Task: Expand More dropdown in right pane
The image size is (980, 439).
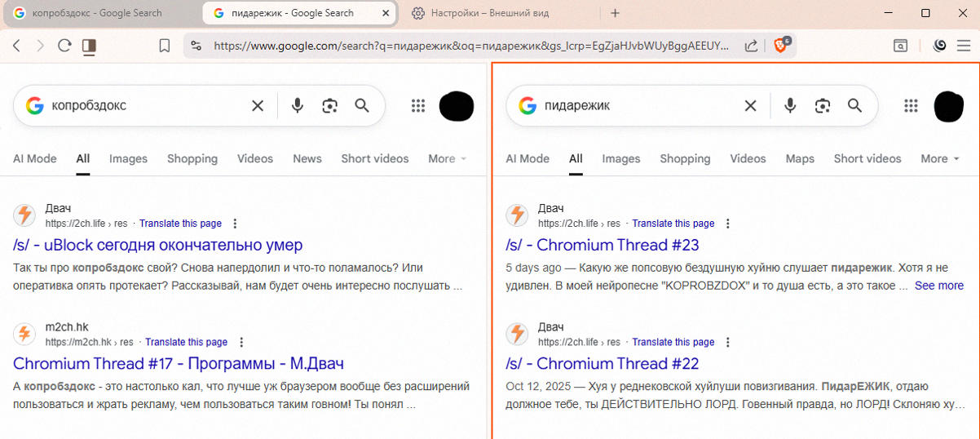Action: tap(940, 158)
